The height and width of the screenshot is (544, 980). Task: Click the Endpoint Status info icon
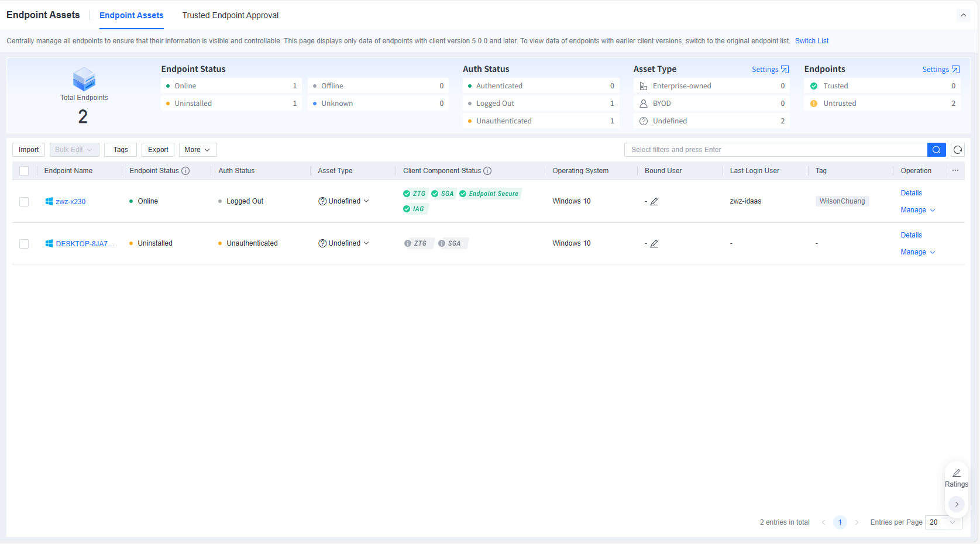[x=185, y=171]
